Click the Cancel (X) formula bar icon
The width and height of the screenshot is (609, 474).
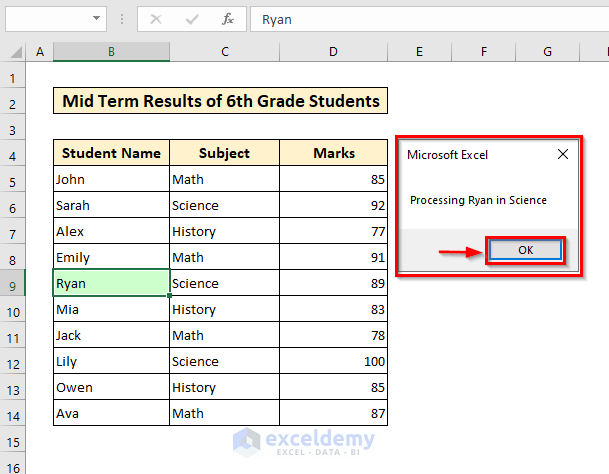click(156, 19)
